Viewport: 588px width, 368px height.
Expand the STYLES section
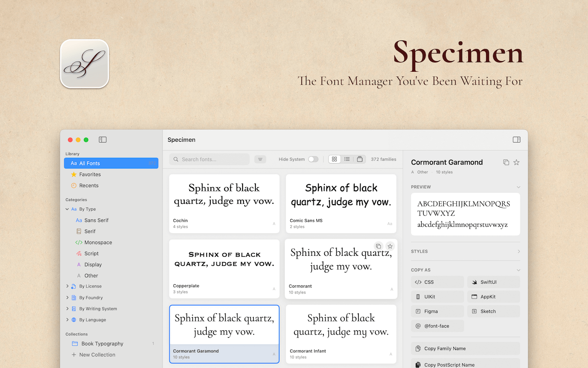pos(518,251)
